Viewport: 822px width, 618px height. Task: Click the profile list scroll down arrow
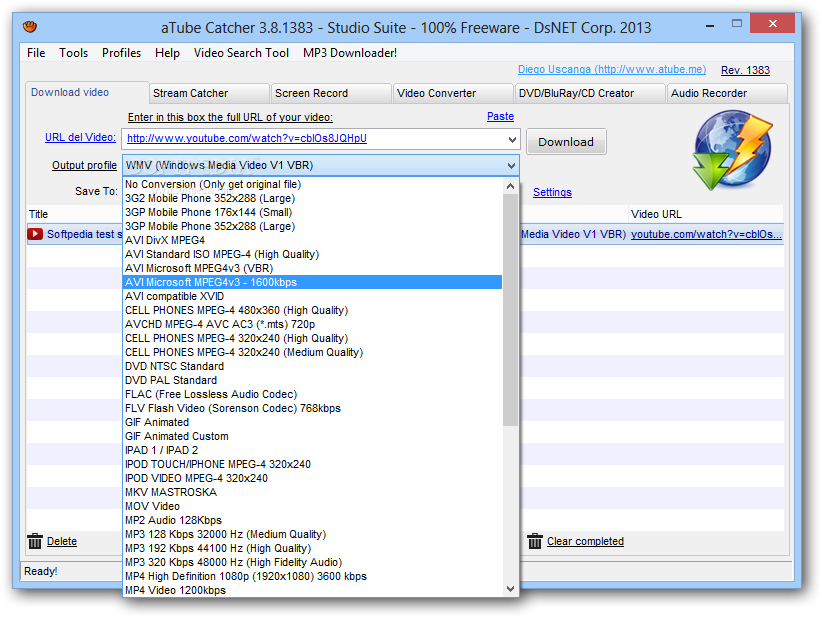(x=510, y=589)
